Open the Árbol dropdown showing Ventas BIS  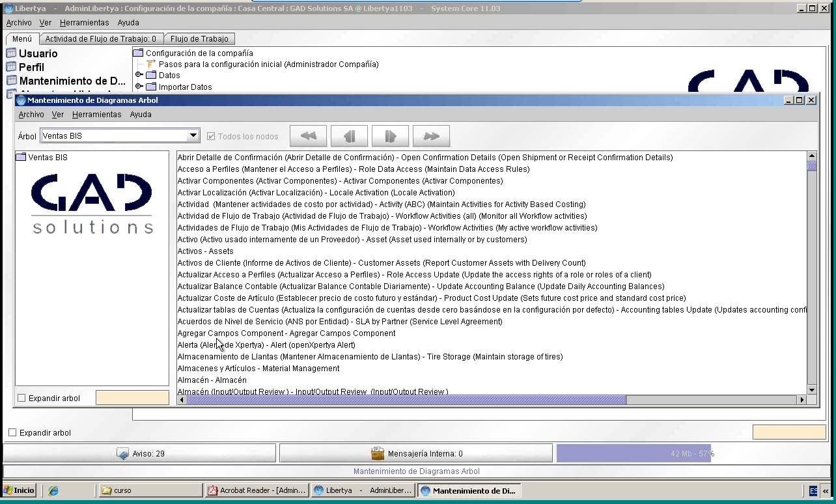[x=120, y=136]
